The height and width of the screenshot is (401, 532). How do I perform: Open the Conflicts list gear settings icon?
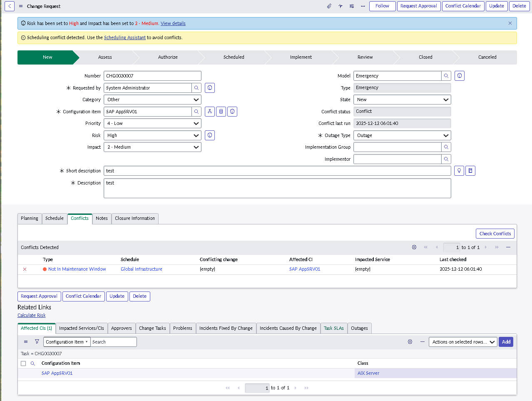[414, 247]
